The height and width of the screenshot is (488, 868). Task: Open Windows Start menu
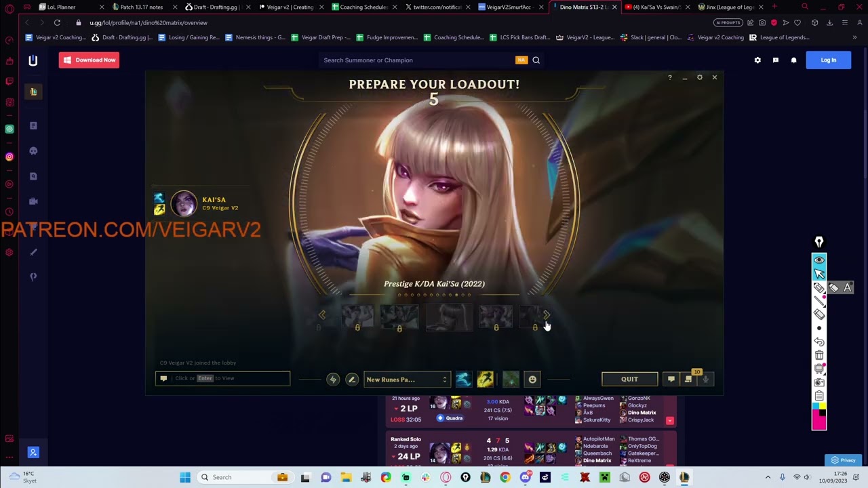point(185,477)
